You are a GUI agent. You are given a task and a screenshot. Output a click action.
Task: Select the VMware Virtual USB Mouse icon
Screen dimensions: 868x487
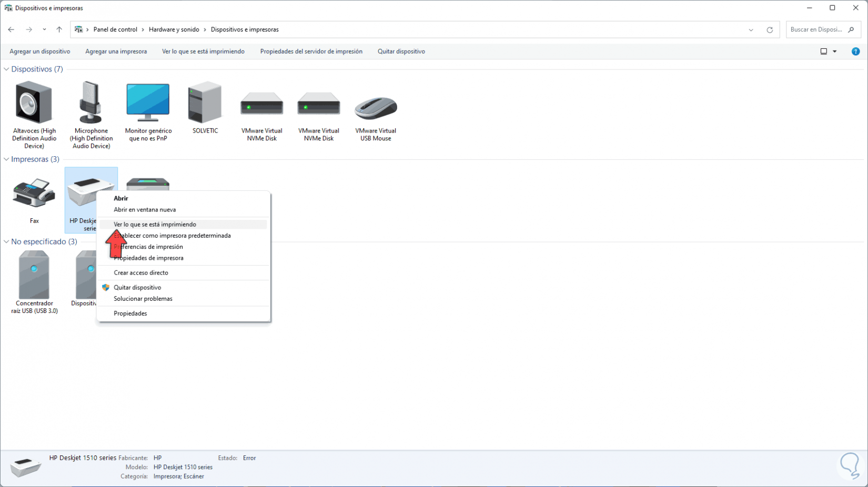(x=376, y=108)
